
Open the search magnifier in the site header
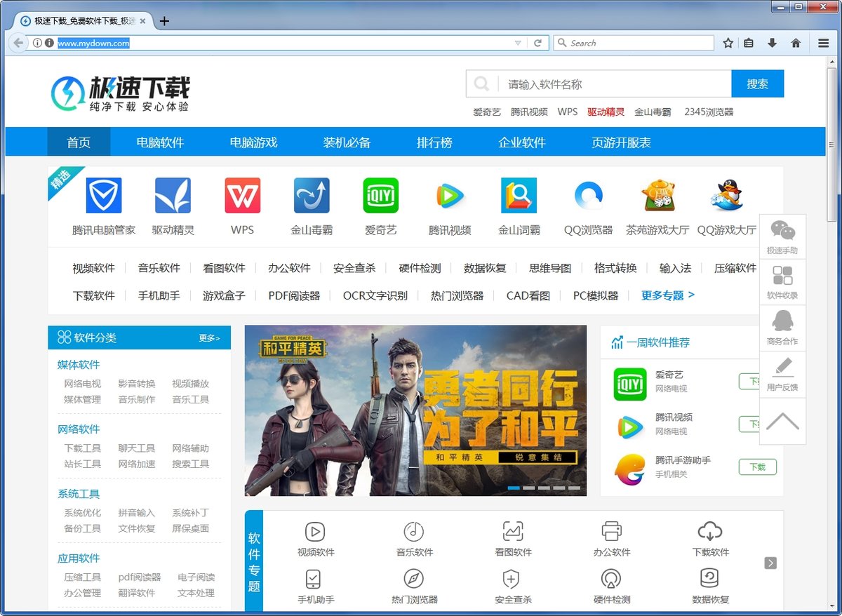point(481,84)
